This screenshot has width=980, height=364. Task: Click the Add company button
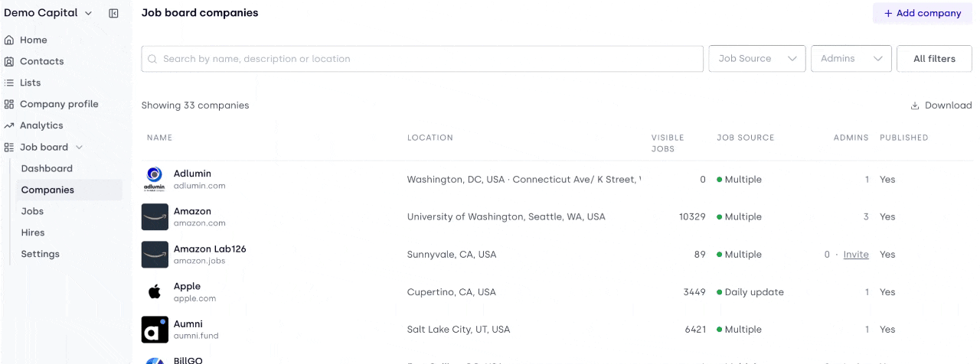click(923, 13)
